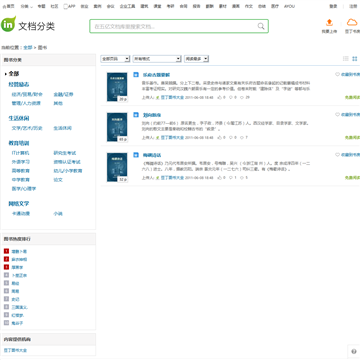Open the IT计算机 category
Image resolution: width=360 pixels, height=360 pixels.
[x=21, y=153]
